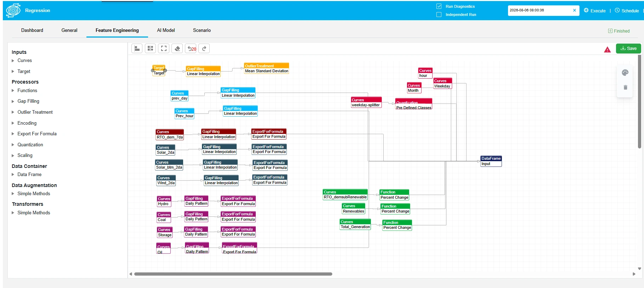Select the GapFilling Linear Interpolation node after Target

pos(203,71)
